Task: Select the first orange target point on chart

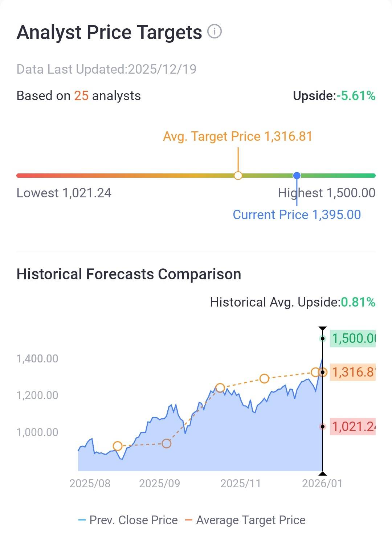Action: click(117, 446)
